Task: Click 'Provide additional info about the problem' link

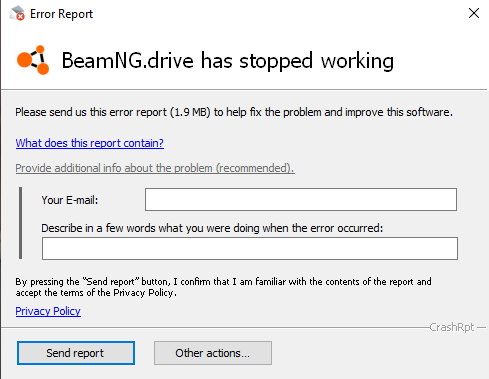Action: click(x=155, y=168)
